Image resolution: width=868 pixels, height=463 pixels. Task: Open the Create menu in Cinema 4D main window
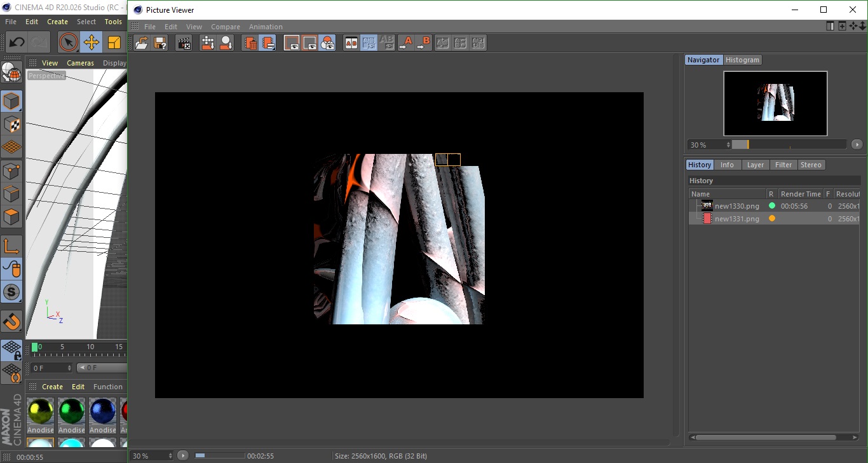point(57,22)
